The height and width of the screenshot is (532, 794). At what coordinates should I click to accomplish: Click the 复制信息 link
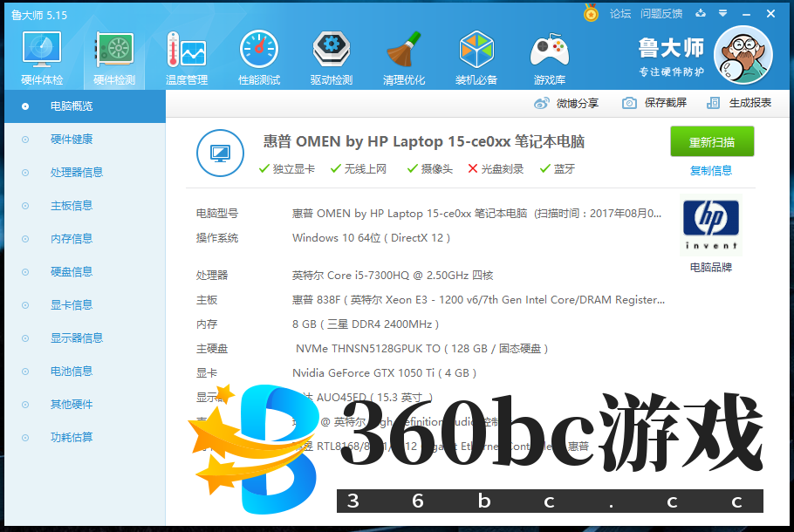tap(711, 171)
